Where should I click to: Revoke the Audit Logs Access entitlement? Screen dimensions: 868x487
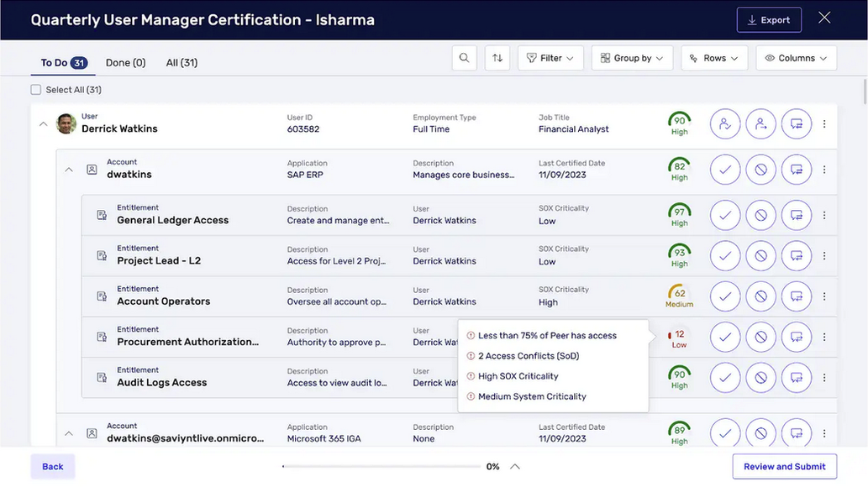760,377
